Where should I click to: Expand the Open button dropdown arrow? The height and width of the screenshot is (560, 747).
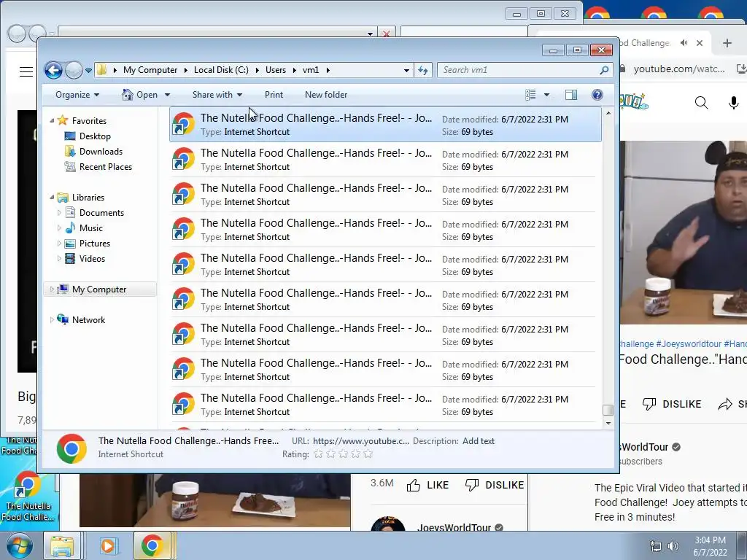pos(167,95)
